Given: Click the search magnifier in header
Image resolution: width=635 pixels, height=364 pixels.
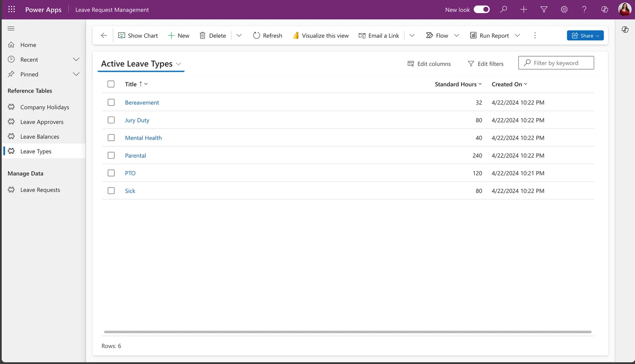Looking at the screenshot, I should tap(504, 9).
